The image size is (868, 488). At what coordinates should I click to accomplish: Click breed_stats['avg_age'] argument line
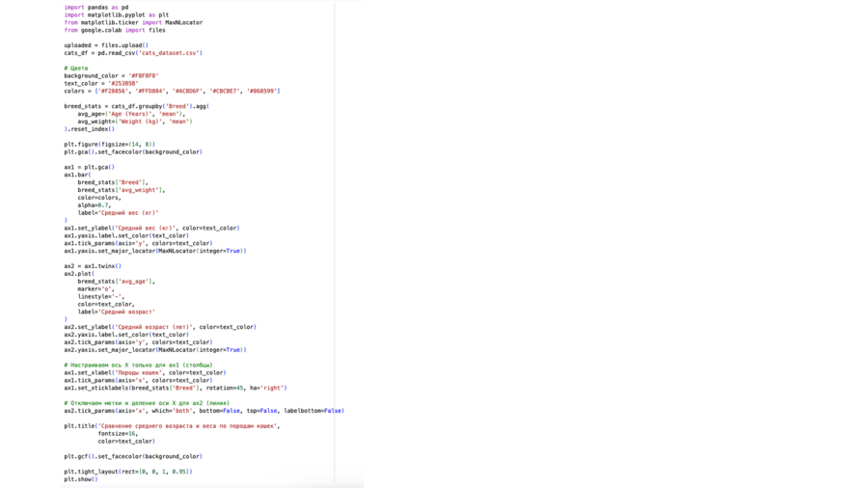[117, 282]
